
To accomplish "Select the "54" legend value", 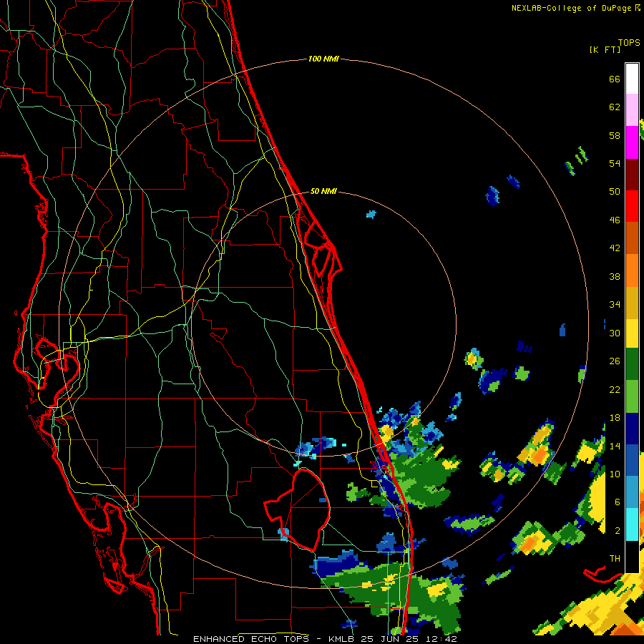I will (x=615, y=163).
